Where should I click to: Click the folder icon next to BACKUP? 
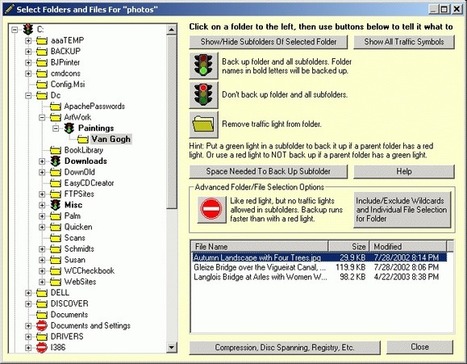click(x=42, y=52)
